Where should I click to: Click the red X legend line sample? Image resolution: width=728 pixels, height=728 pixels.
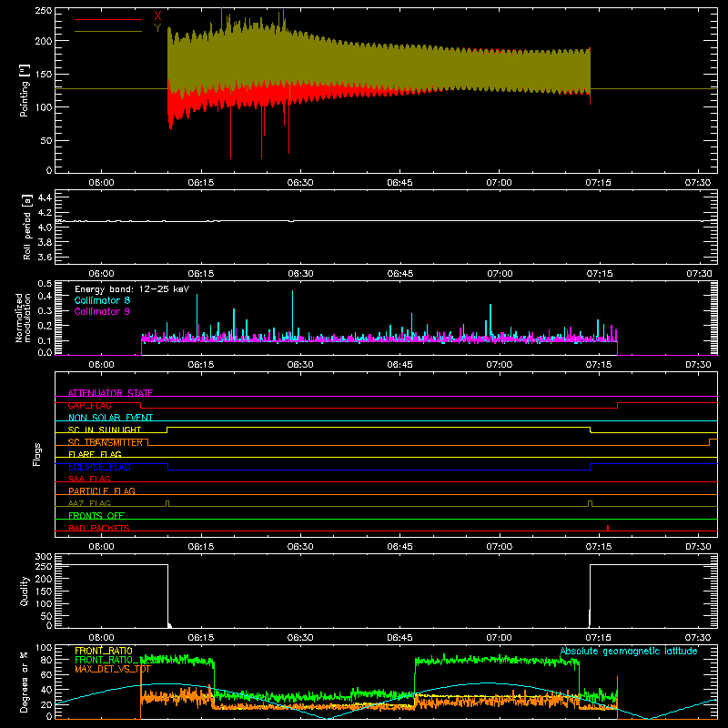click(x=108, y=19)
